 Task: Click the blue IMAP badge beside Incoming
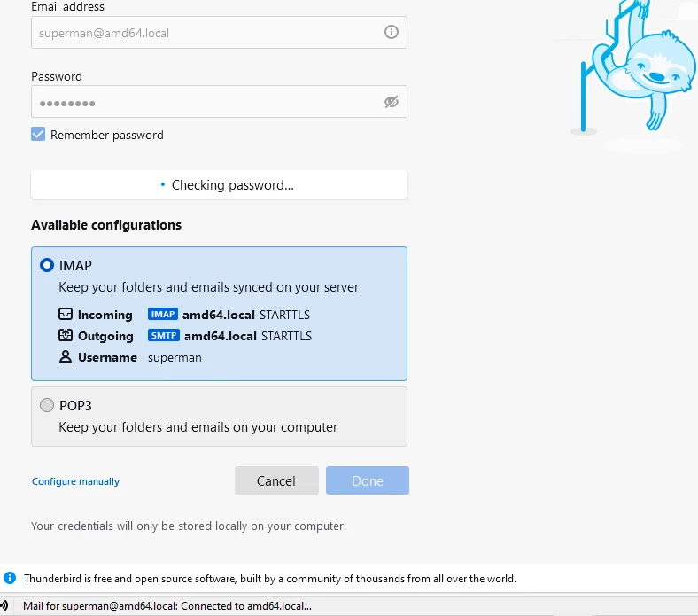[x=163, y=315]
